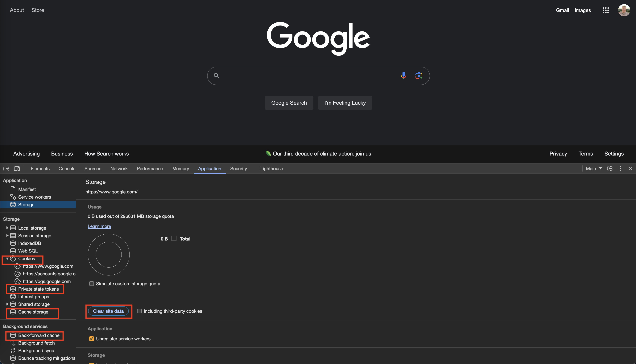Select the inspect element cursor tool

(x=6, y=168)
